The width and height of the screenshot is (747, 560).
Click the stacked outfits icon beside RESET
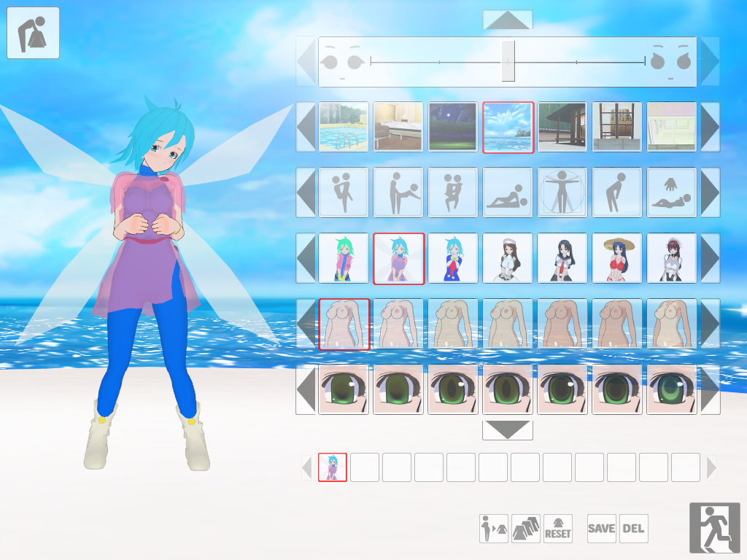526,529
